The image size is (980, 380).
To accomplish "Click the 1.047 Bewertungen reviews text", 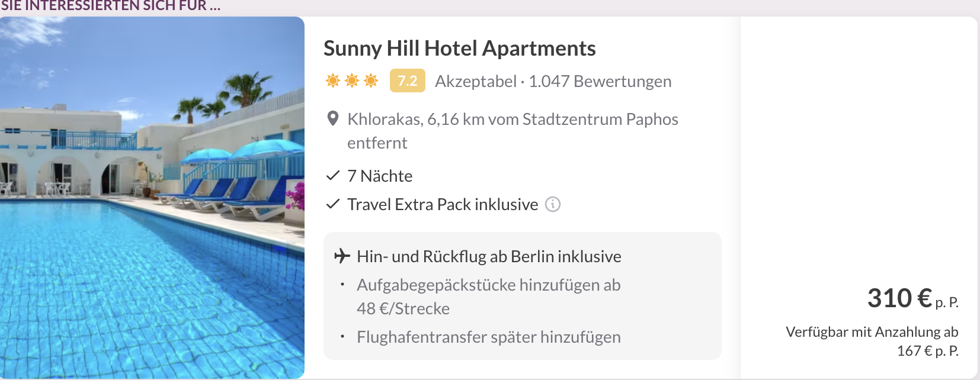I will tap(600, 81).
